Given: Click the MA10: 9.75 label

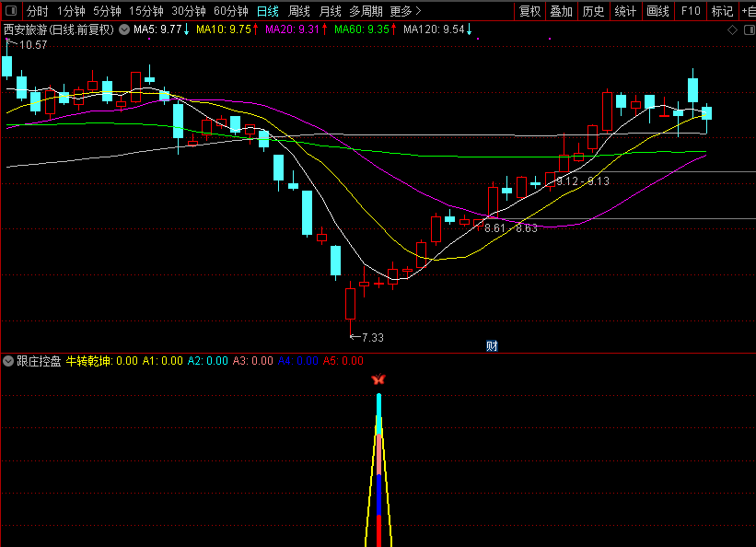Looking at the screenshot, I should pyautogui.click(x=224, y=29).
